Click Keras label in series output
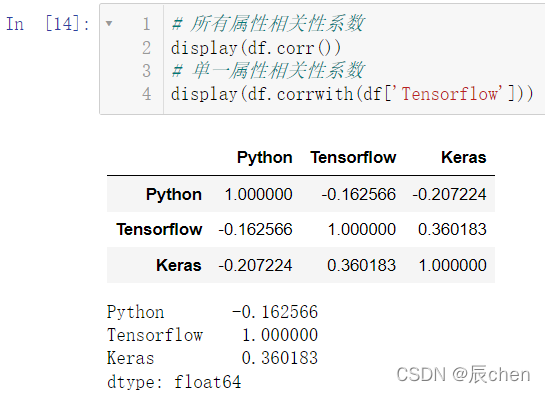Screen dimensions: 545x393 click(130, 358)
